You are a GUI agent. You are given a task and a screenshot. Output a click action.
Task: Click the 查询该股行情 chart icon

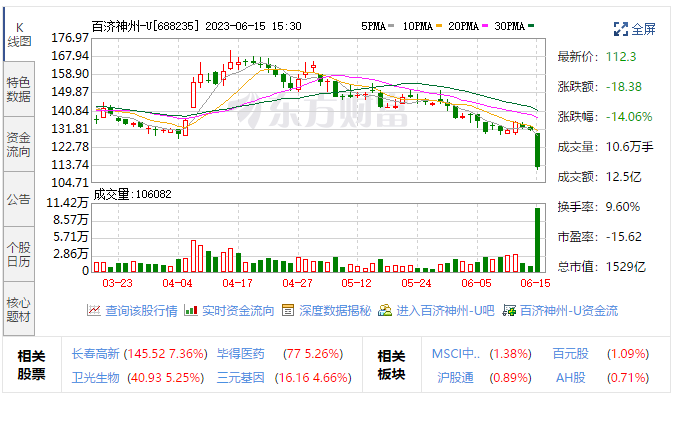click(94, 310)
